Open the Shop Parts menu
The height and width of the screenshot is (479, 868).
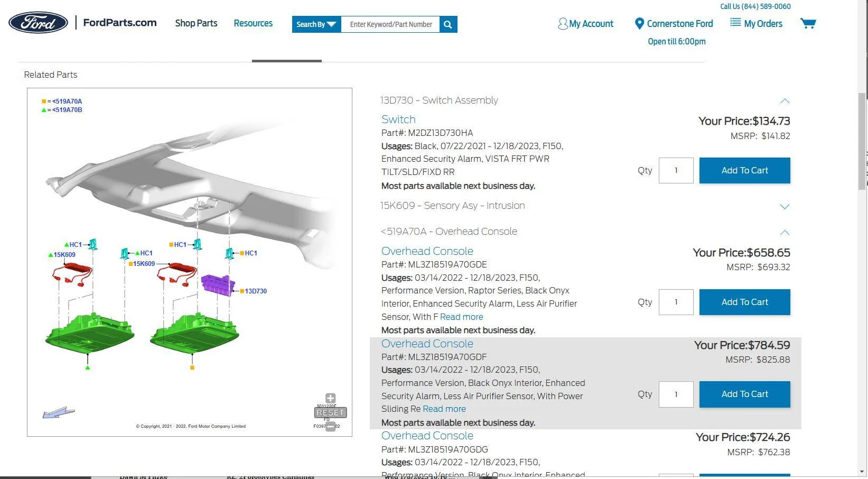196,23
